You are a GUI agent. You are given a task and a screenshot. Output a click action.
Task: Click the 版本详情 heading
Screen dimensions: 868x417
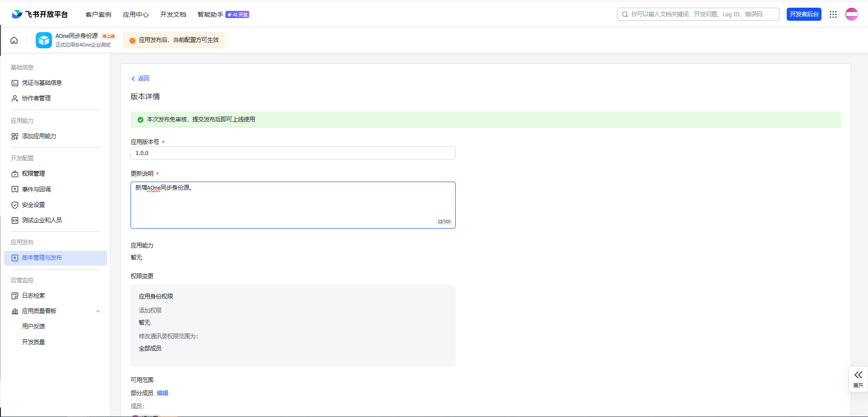coord(145,97)
